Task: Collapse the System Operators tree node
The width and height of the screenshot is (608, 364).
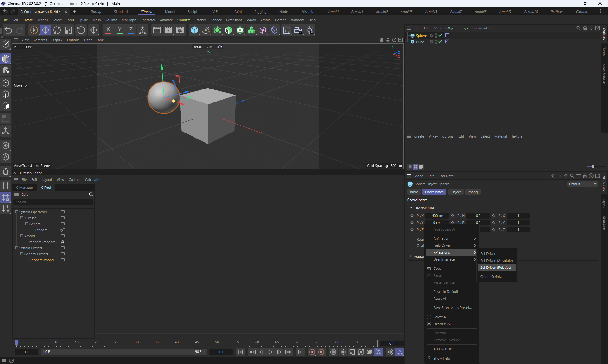Action: 17,212
